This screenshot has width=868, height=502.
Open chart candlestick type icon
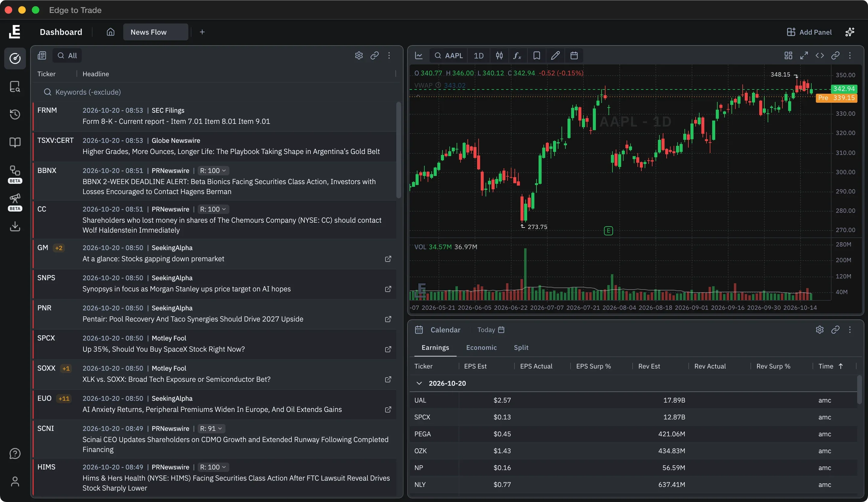tap(499, 55)
